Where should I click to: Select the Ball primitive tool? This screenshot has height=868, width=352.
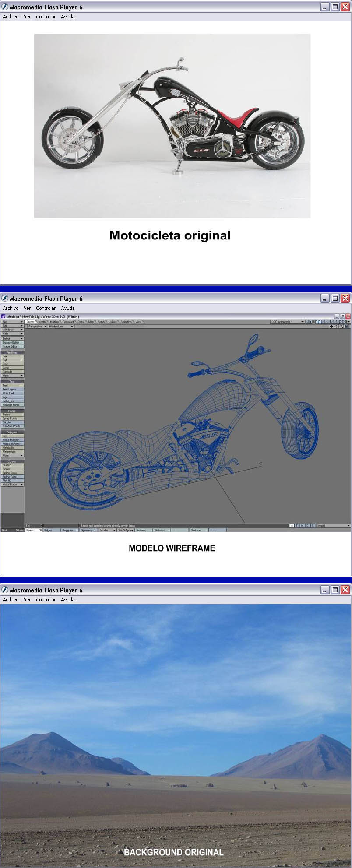(12, 360)
